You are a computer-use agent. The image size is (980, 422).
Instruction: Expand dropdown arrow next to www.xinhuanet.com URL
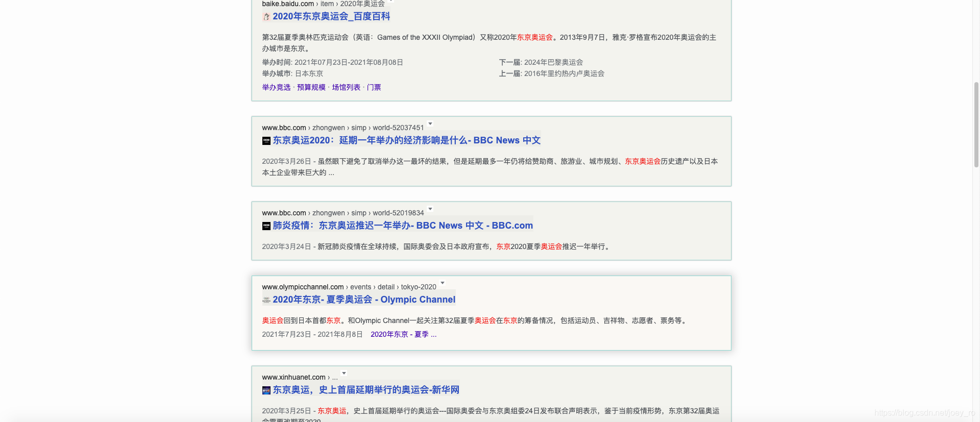(344, 374)
